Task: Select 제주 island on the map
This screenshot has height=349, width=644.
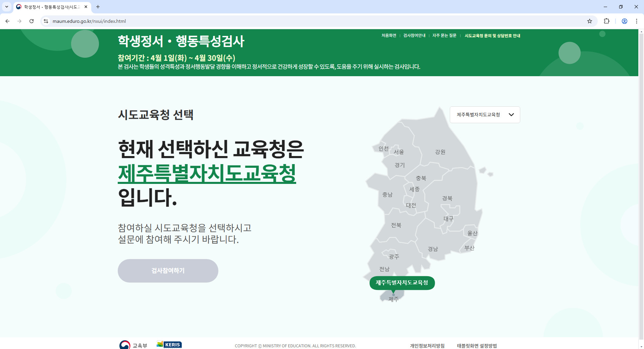Action: tap(393, 297)
